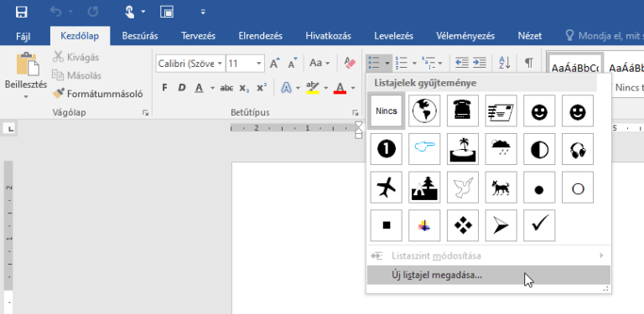Image resolution: width=644 pixels, height=314 pixels.
Task: Click Kivágás to cut
Action: [x=76, y=58]
